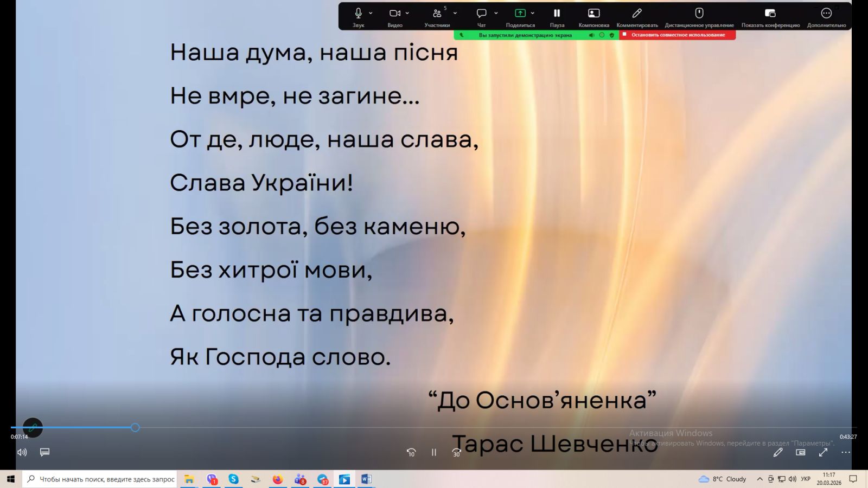Pause the video playback

pyautogui.click(x=433, y=452)
